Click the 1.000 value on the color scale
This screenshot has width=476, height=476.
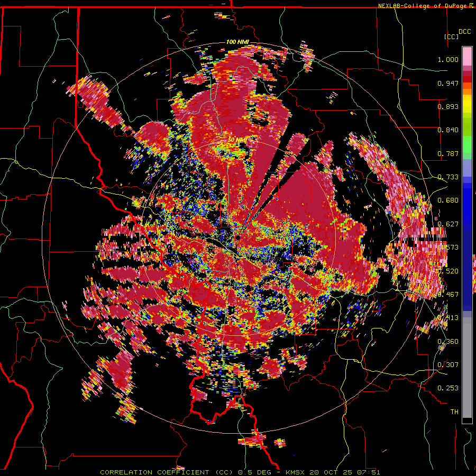[x=448, y=59]
